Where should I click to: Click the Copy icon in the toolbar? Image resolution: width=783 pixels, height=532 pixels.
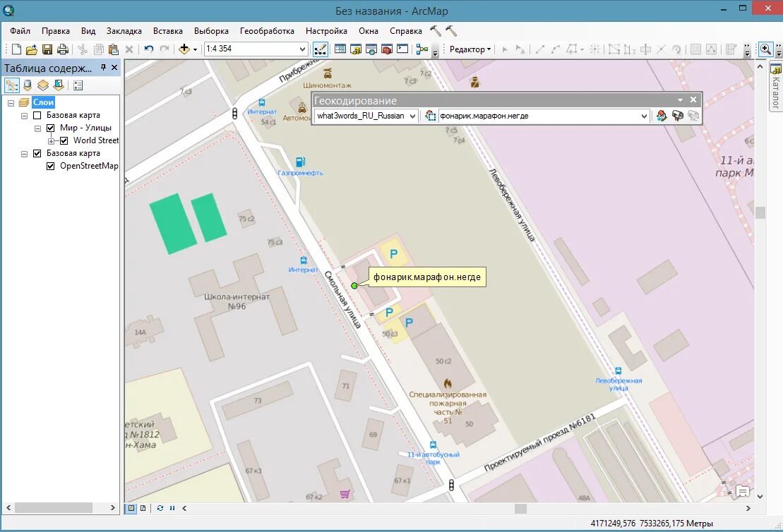click(x=98, y=49)
